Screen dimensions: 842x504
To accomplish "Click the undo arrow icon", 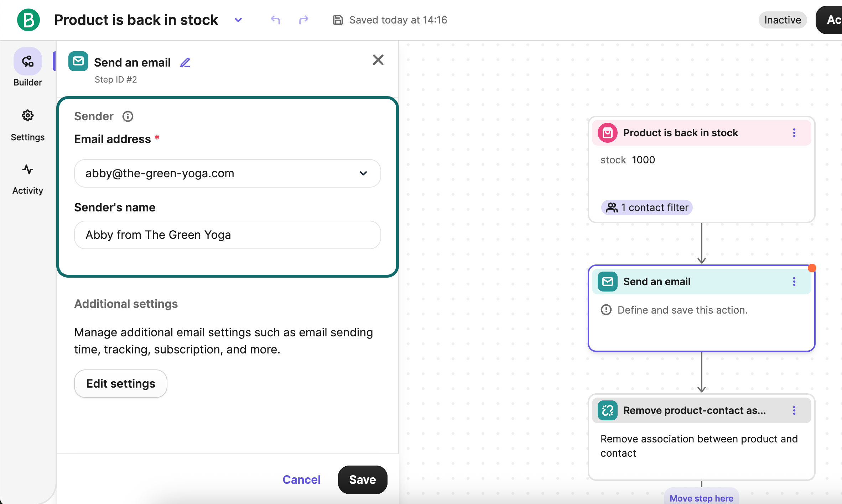I will 275,20.
